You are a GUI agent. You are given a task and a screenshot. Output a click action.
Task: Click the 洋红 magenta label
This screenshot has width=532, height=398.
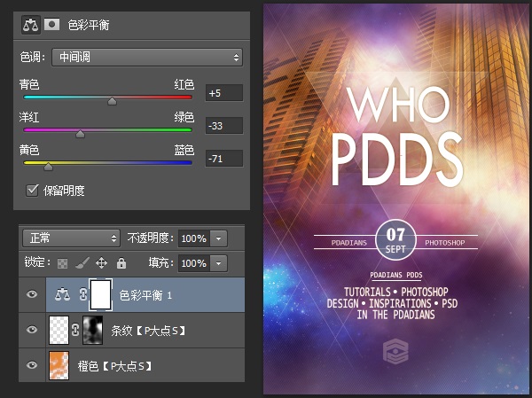tap(29, 117)
